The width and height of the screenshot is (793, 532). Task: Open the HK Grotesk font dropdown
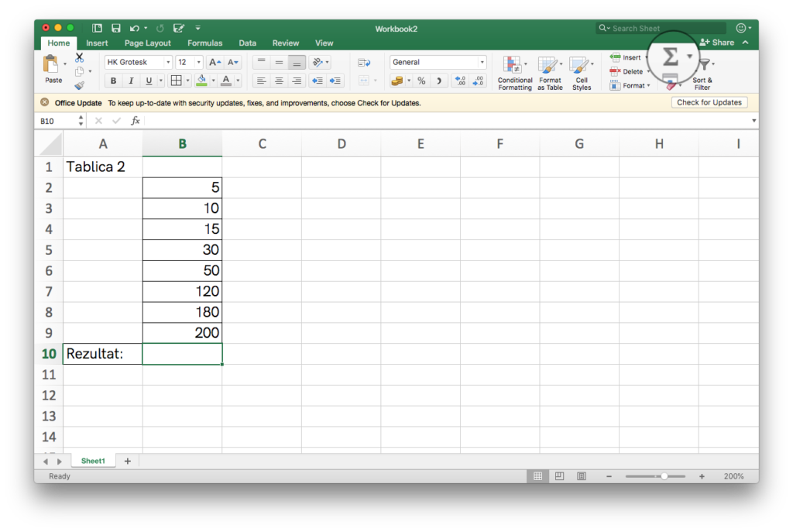click(168, 62)
